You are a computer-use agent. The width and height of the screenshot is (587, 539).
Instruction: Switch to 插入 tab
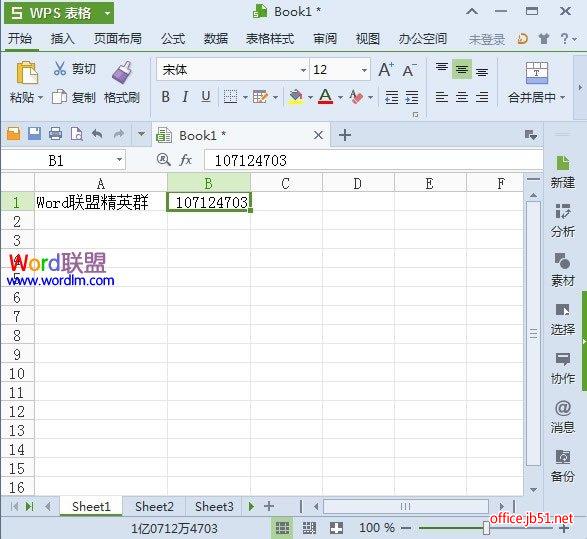click(62, 39)
